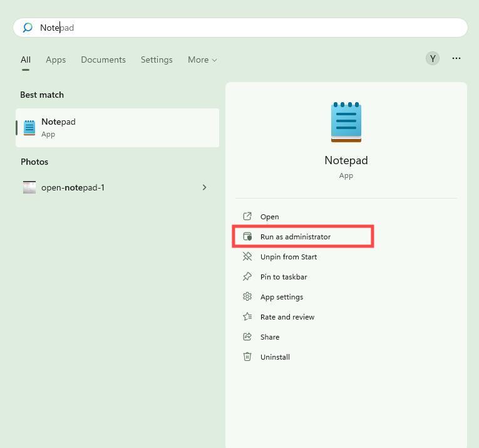Screen dimensions: 479x448
Task: Expand the More filter dropdown
Action: click(x=202, y=60)
